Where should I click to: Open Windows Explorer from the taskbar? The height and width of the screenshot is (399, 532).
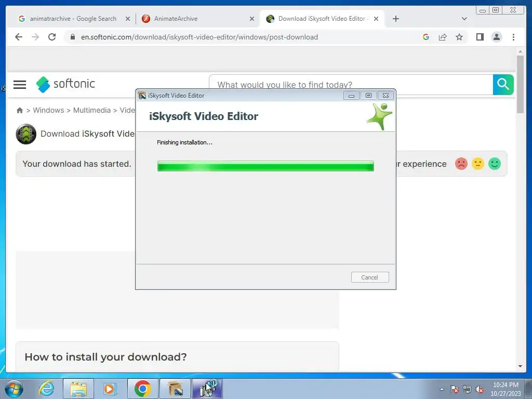(x=78, y=389)
